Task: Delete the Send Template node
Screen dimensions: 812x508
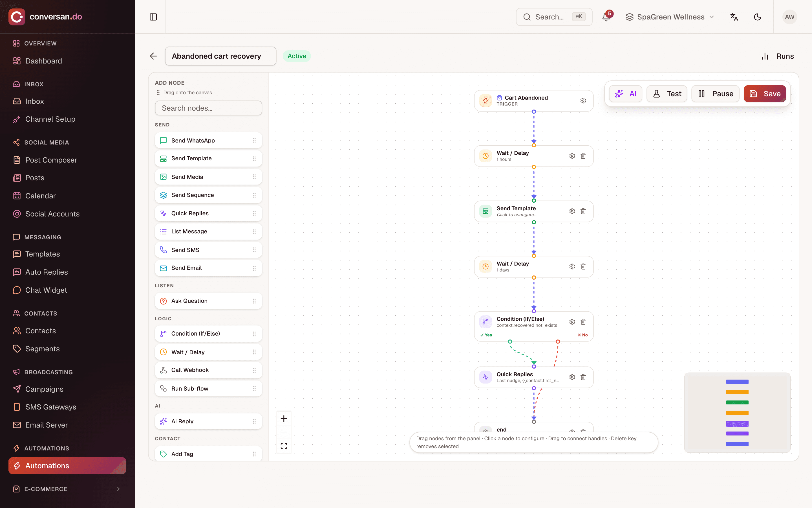Action: point(583,211)
